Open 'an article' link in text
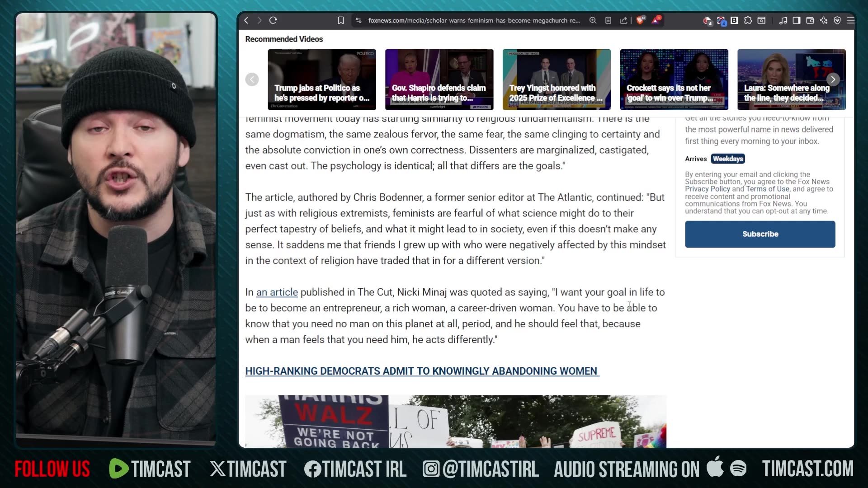Screen dimensions: 868x488 pyautogui.click(x=277, y=292)
